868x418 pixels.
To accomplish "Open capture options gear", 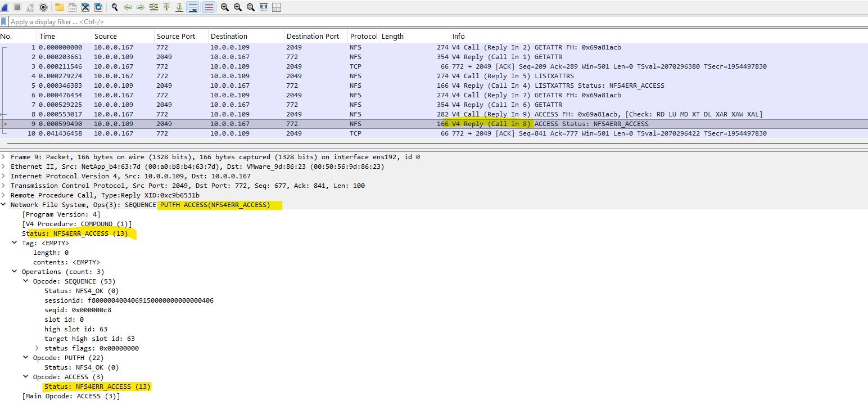I will 43,7.
